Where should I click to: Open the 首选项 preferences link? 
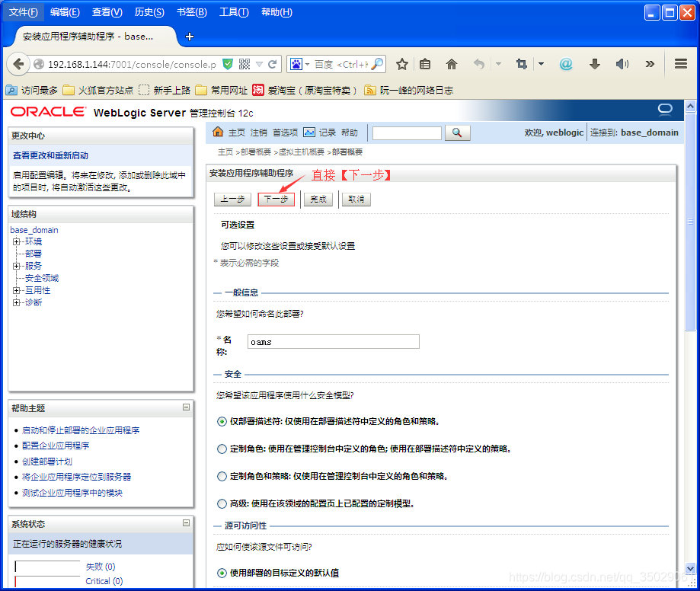pos(286,133)
